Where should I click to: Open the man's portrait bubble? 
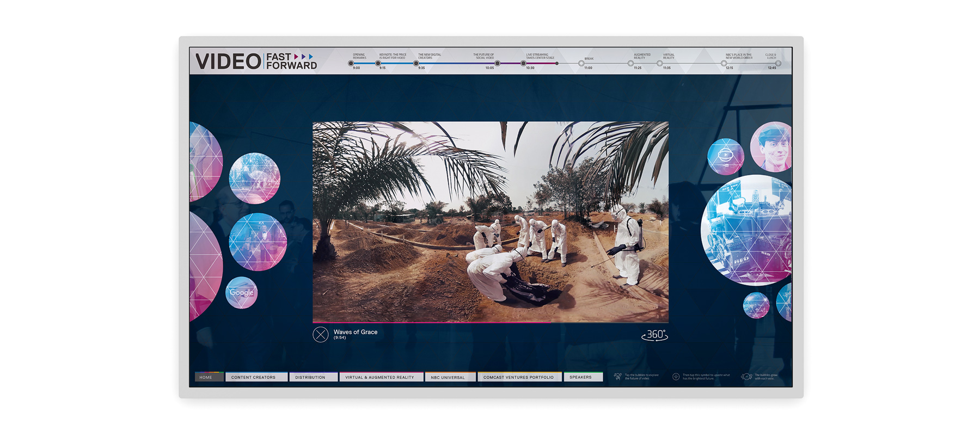(x=771, y=147)
